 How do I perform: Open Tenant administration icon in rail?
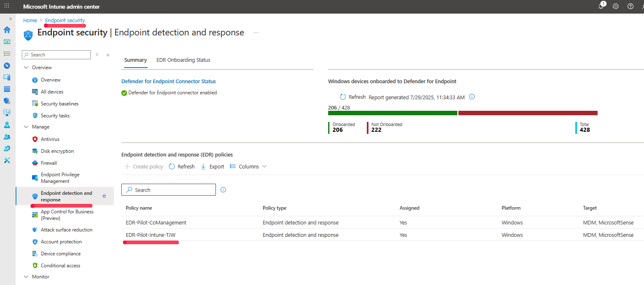coord(7,148)
